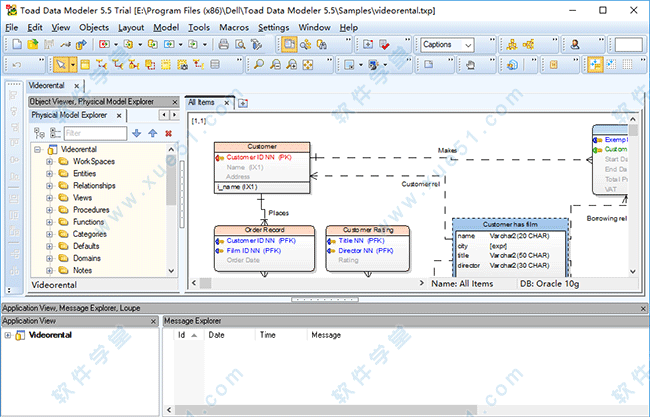Image resolution: width=650 pixels, height=417 pixels.
Task: Open the Captions dropdown
Action: click(x=468, y=45)
